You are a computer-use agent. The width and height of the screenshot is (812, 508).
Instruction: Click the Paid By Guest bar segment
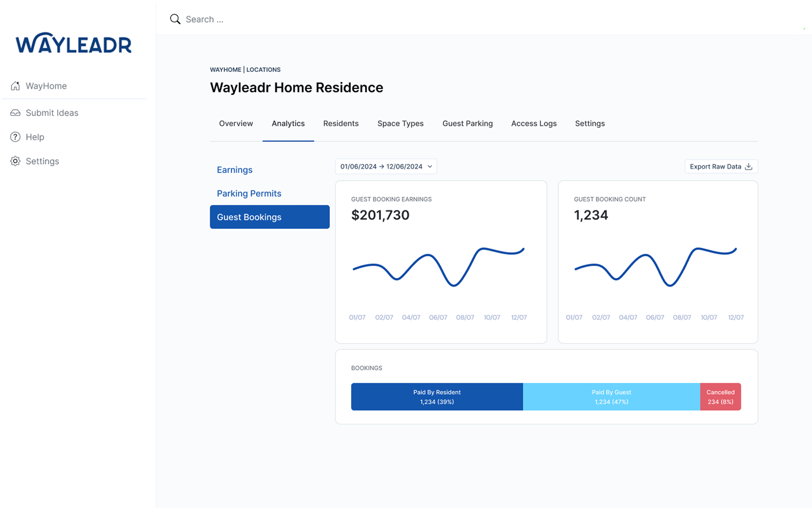point(611,397)
